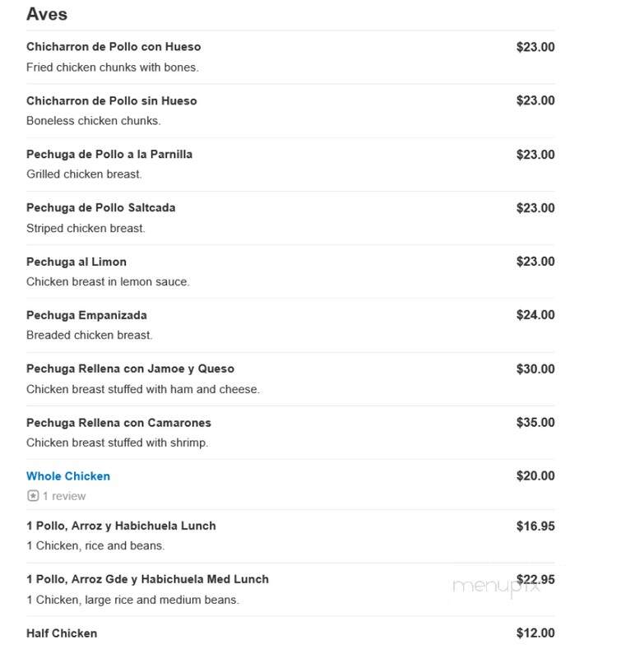
Task: Click the $35.00 price
Action: [x=535, y=423]
